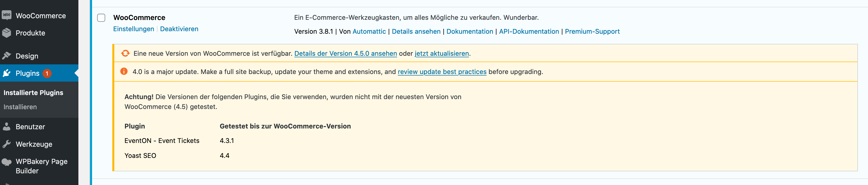This screenshot has height=185, width=868.
Task: Open WooCommerce Einstellungen link
Action: pos(134,29)
